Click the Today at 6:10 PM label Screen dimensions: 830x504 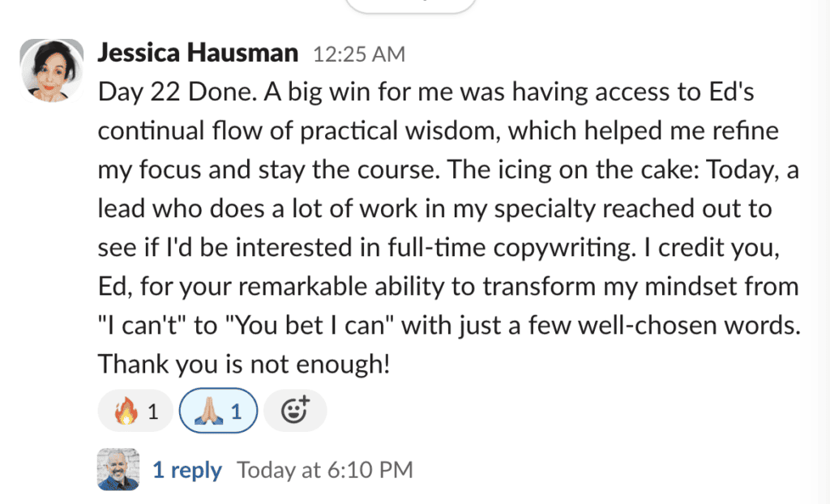tap(324, 470)
